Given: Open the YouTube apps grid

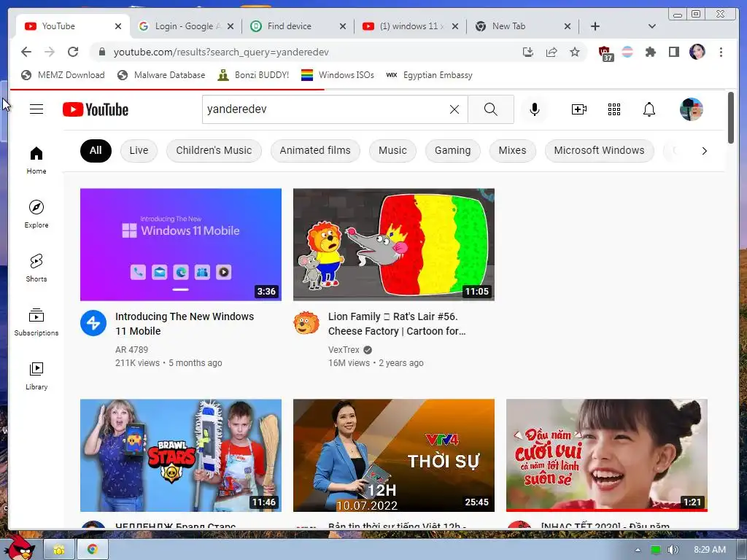Looking at the screenshot, I should [x=614, y=109].
